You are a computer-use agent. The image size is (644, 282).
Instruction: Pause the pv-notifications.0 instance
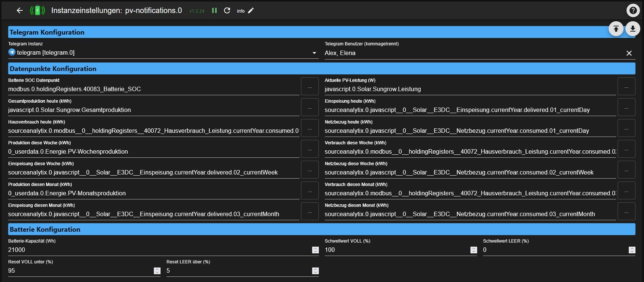[x=214, y=11]
